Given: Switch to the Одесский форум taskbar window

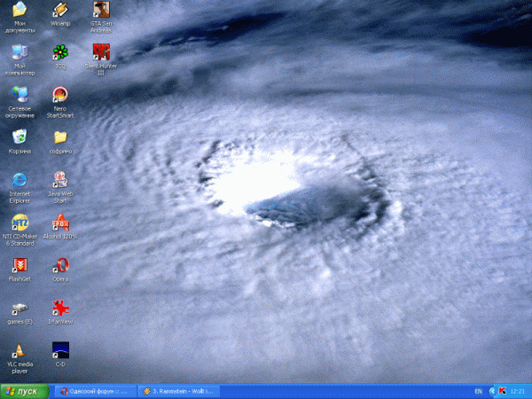Looking at the screenshot, I should [x=93, y=391].
